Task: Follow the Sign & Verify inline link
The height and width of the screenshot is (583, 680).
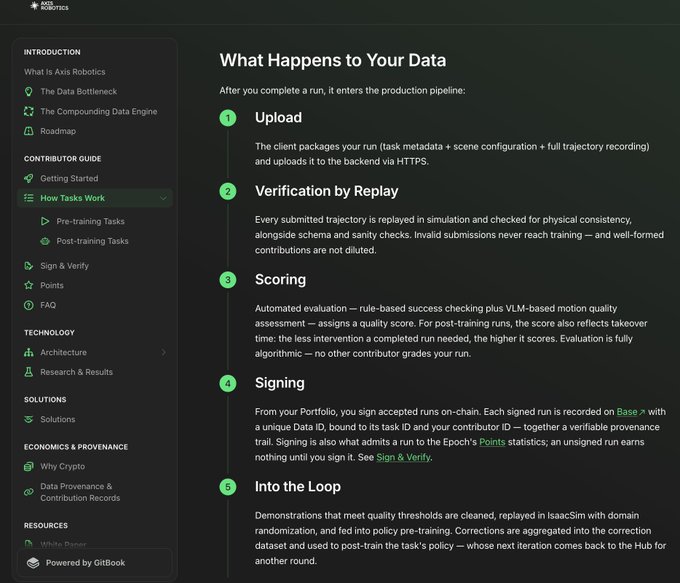Action: (403, 457)
